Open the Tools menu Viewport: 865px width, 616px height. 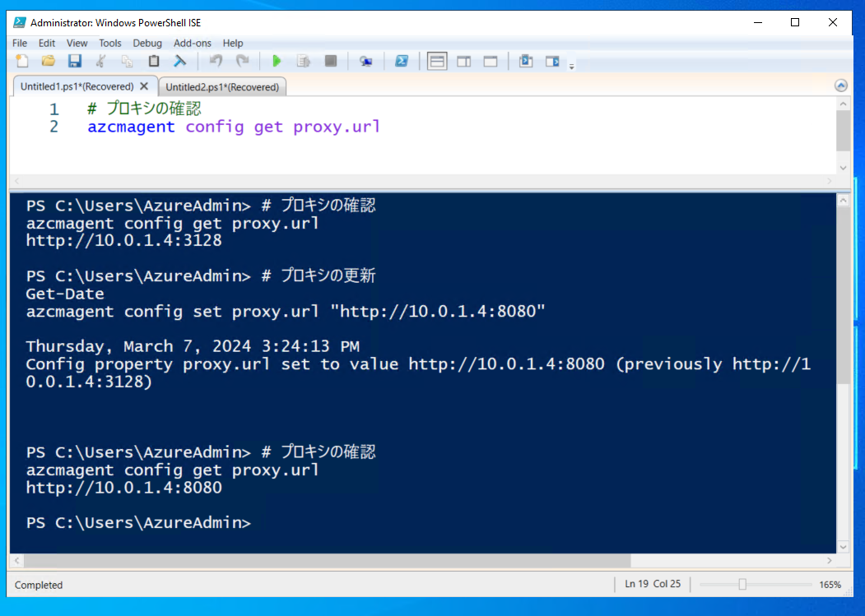109,43
